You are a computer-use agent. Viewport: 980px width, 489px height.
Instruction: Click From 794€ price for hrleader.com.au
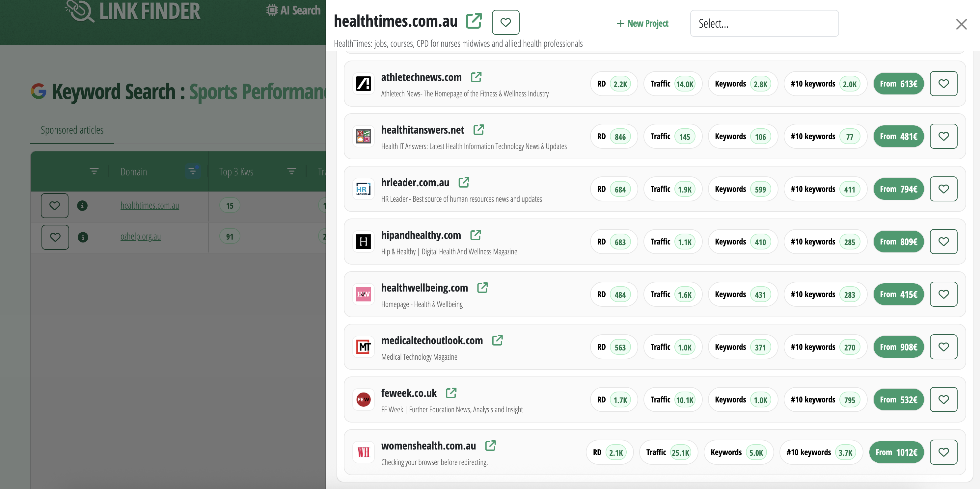pos(899,189)
